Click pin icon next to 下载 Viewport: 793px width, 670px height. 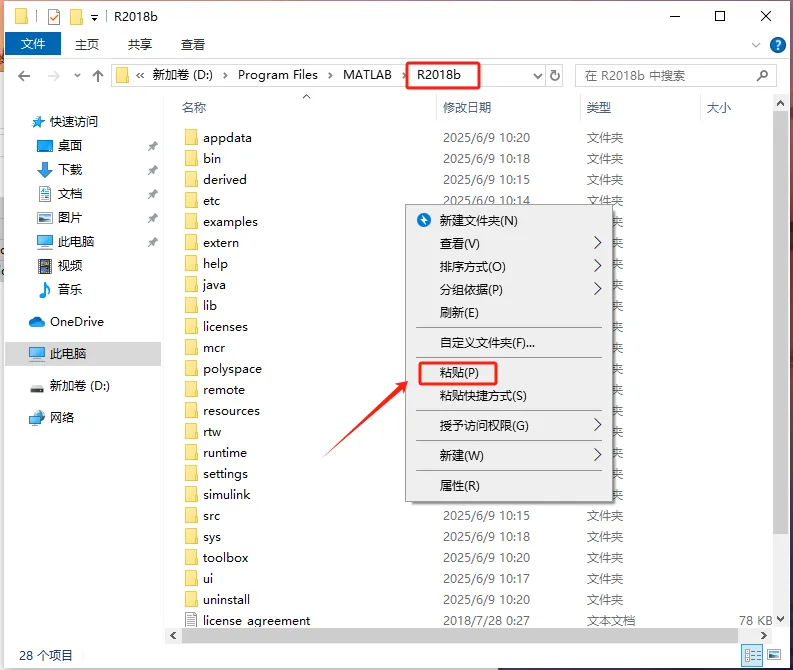[x=152, y=170]
